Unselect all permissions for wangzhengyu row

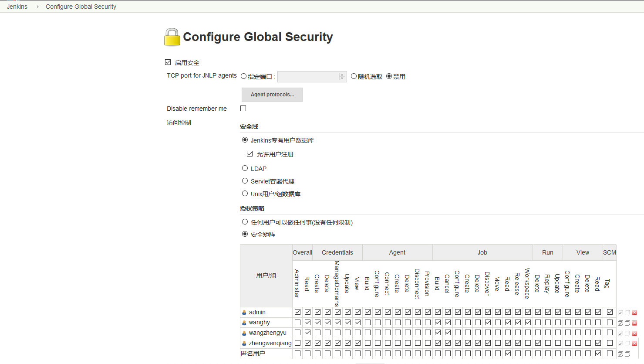click(627, 333)
